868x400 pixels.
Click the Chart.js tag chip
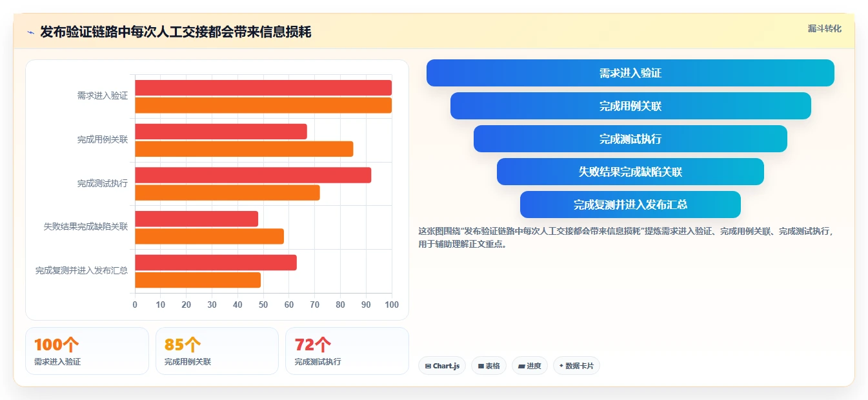[x=442, y=366]
